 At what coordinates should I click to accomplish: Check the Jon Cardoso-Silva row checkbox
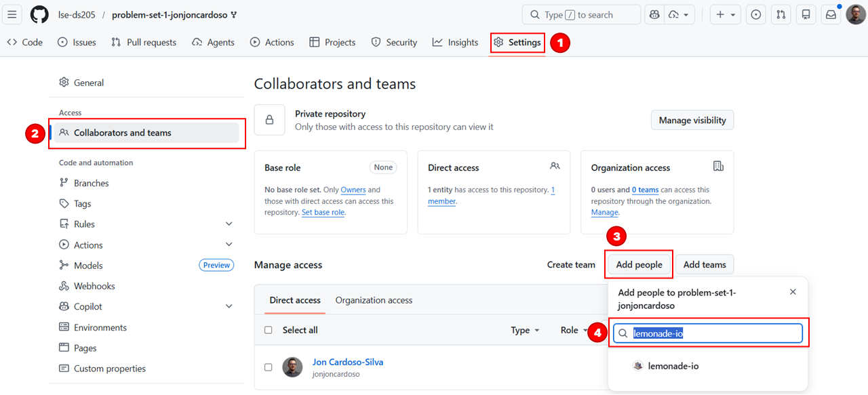269,367
